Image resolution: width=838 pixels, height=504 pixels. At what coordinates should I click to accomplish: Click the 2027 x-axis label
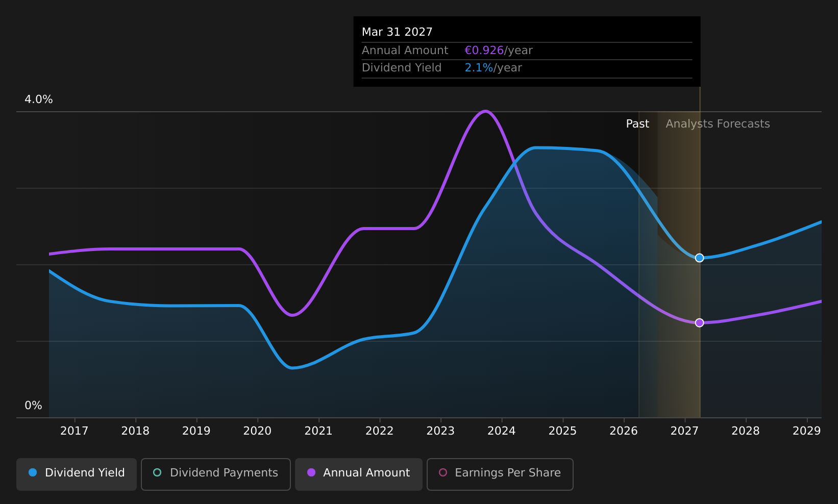[x=684, y=431]
